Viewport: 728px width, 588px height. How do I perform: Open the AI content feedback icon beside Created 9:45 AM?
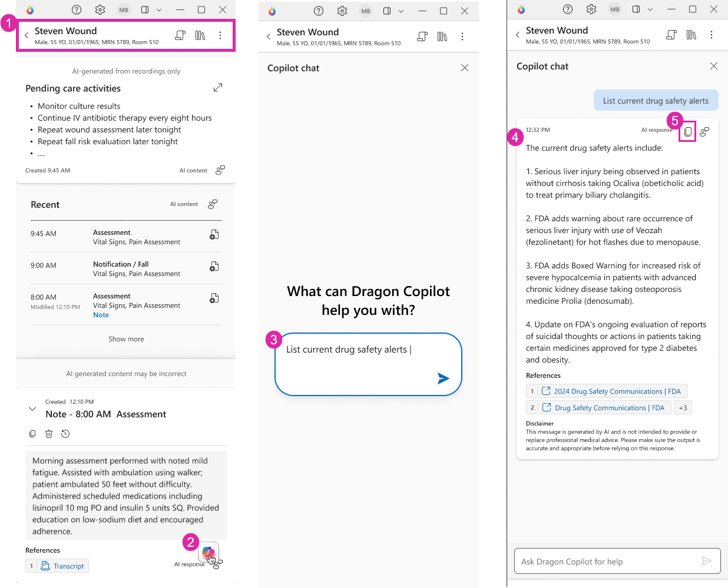tap(220, 170)
